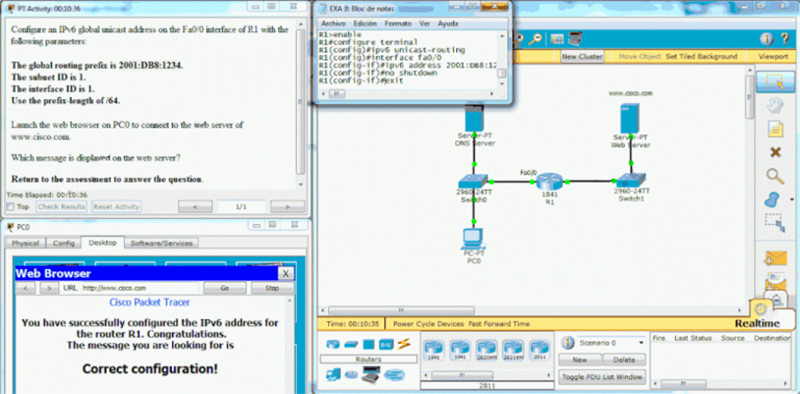Select the Multiuser Connection icon
Image resolution: width=800 pixels, height=394 pixels.
(x=394, y=375)
